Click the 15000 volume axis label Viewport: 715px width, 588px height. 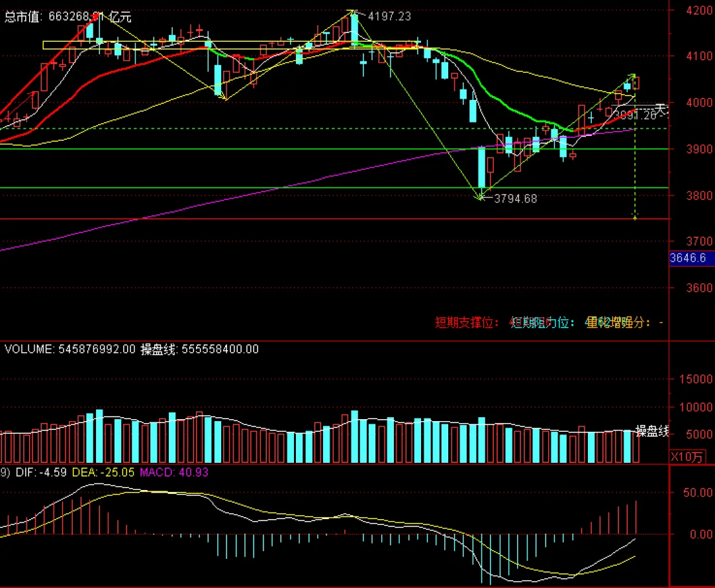point(696,379)
